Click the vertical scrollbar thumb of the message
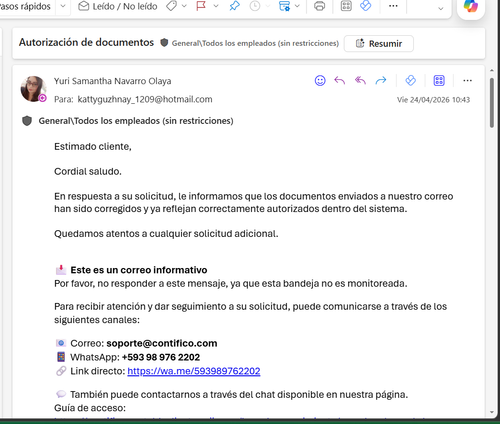Screen dimensions: 500x424 coord(492,103)
